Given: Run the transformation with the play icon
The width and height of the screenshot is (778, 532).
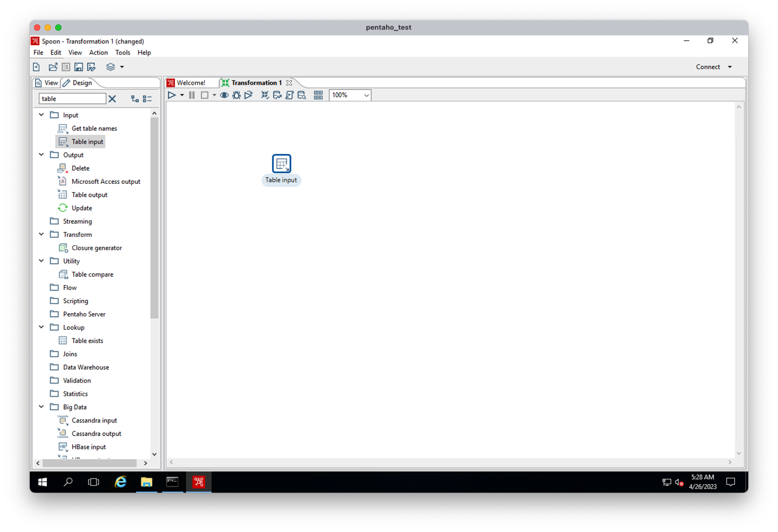Looking at the screenshot, I should [172, 95].
